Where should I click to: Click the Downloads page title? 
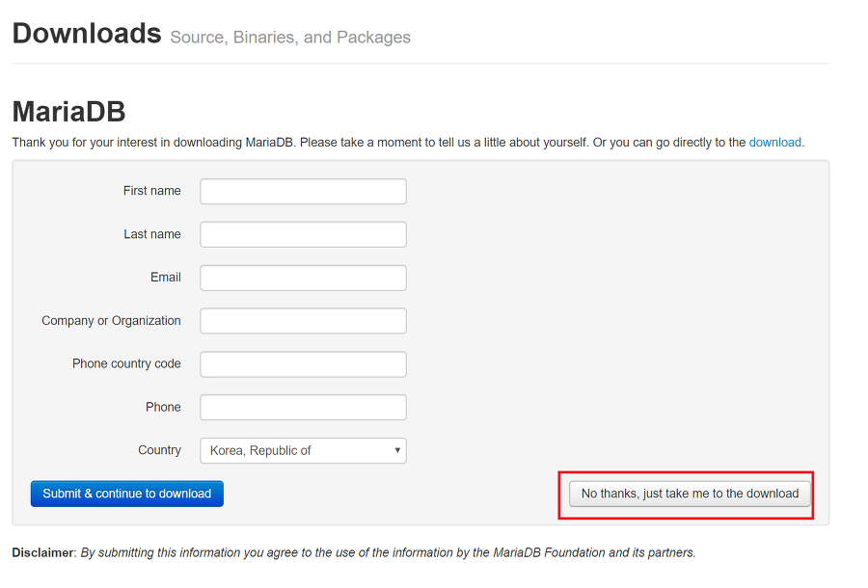(86, 32)
